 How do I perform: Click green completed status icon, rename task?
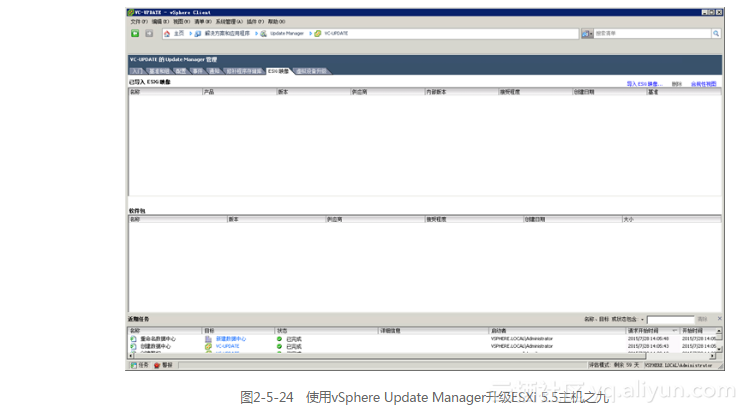coord(279,339)
